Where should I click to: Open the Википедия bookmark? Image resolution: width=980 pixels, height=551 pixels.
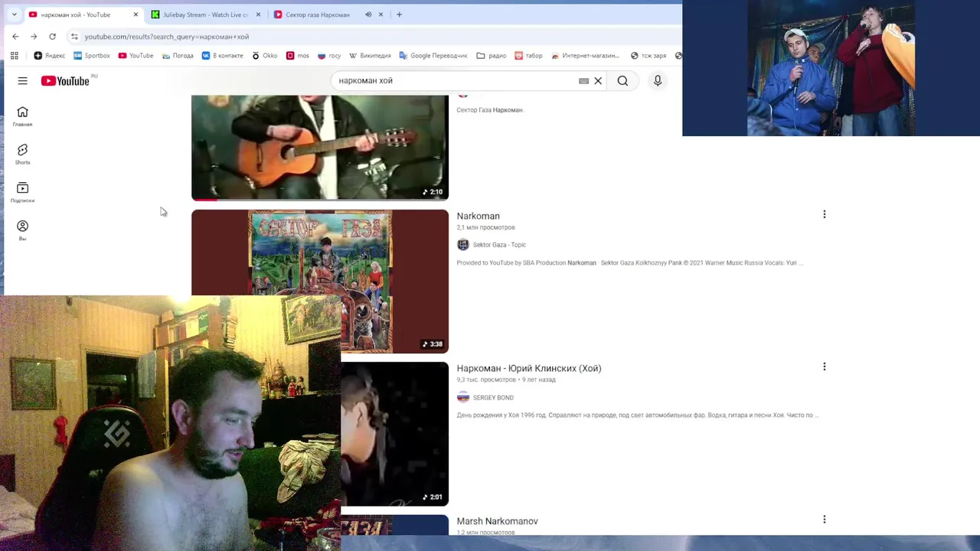(371, 55)
